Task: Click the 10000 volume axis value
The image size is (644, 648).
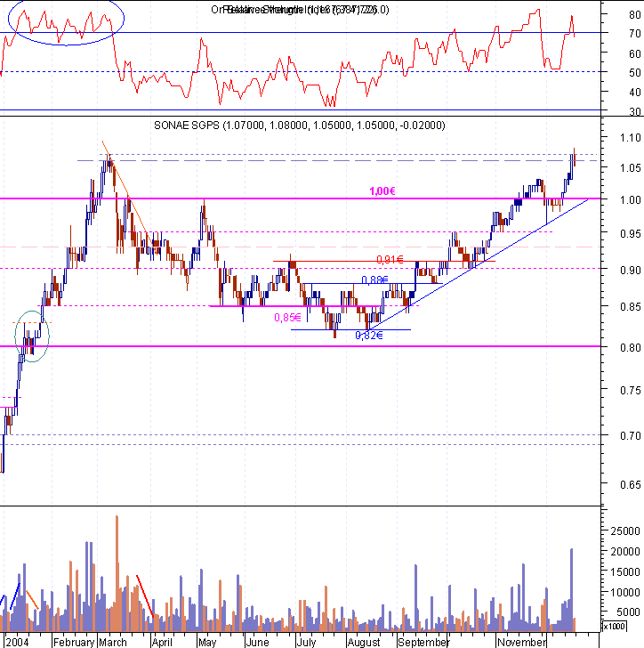Action: pyautogui.click(x=625, y=592)
